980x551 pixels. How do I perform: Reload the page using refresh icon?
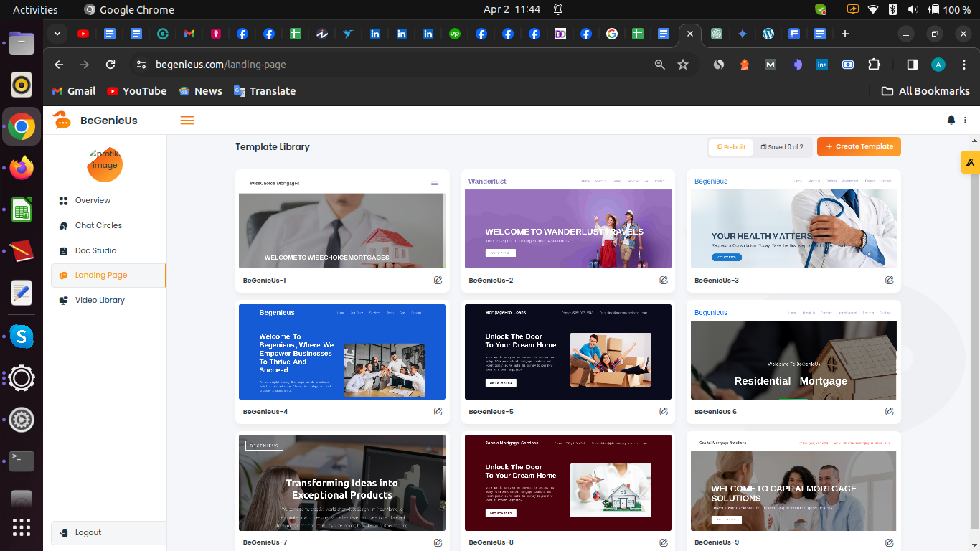pos(110,65)
